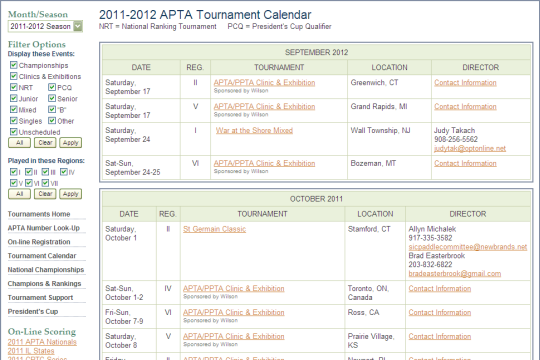This screenshot has height=360, width=540.
Task: Toggle the Junior events checkbox
Action: pyautogui.click(x=13, y=99)
